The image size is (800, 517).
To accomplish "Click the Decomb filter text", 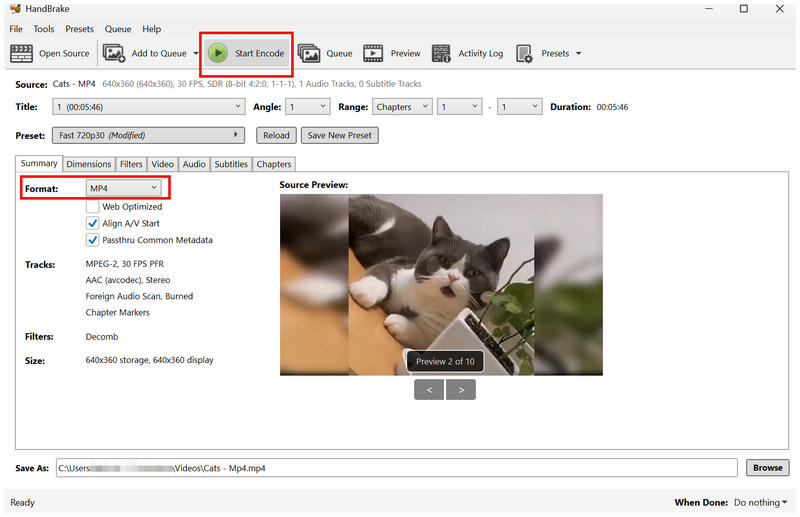I will [102, 337].
